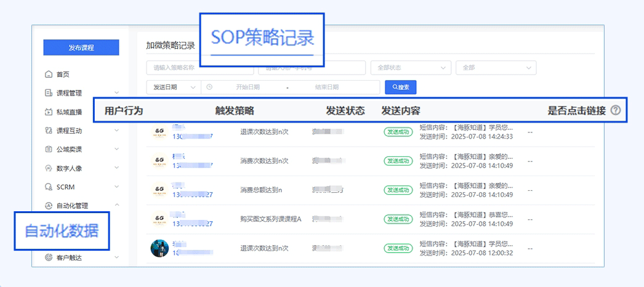This screenshot has width=644, height=287.
Task: Click 退课次数达到n次 in the 14:24:33 row
Action: pos(264,132)
